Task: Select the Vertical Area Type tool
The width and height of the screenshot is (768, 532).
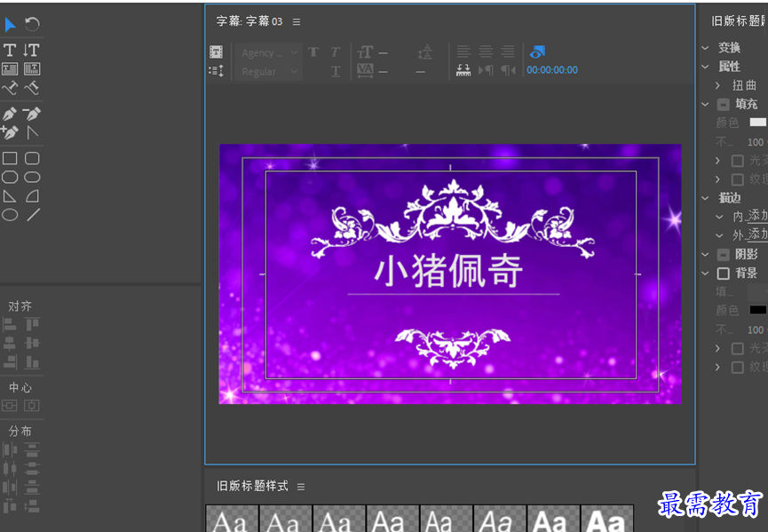Action: click(x=32, y=69)
